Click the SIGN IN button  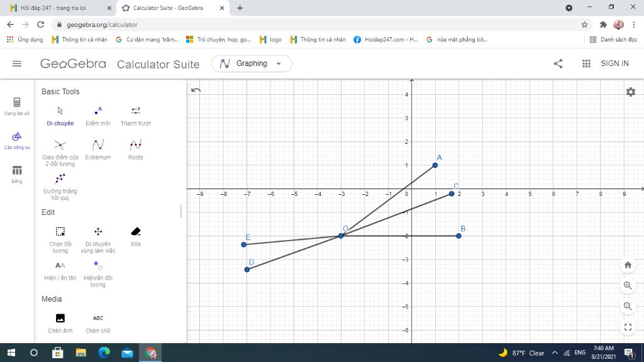coord(614,63)
